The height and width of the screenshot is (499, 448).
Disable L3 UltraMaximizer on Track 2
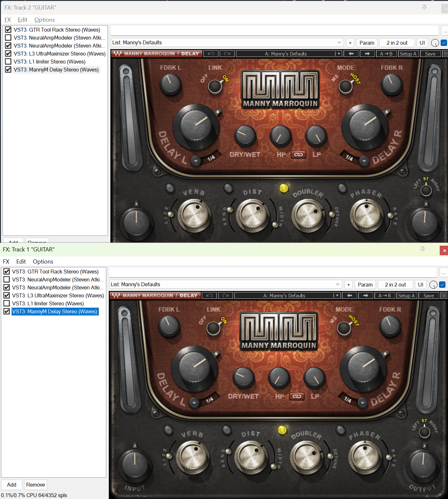click(x=8, y=54)
